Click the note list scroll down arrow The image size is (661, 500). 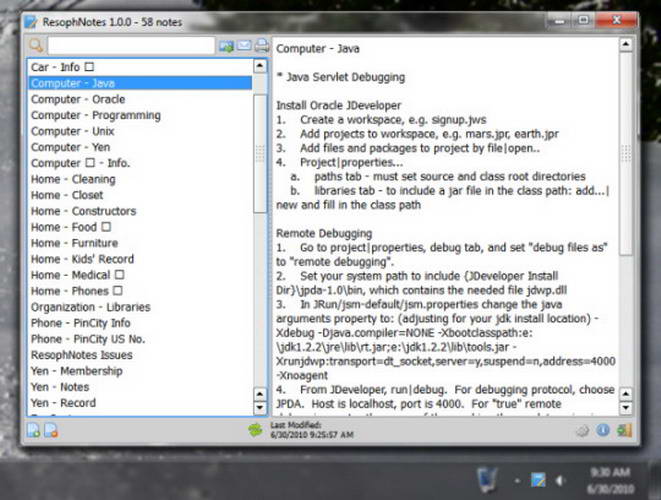(x=260, y=408)
